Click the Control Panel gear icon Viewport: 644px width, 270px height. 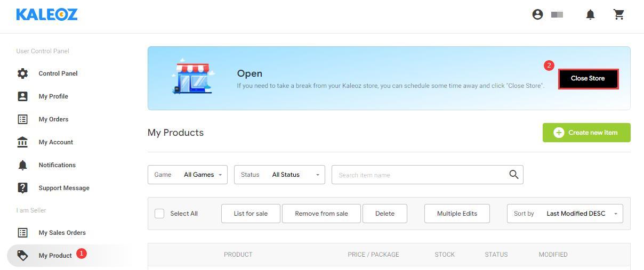coord(22,73)
